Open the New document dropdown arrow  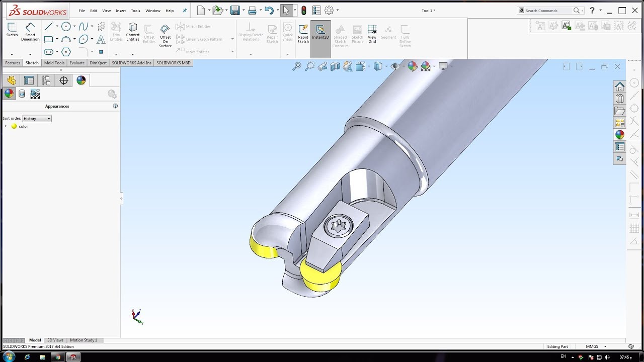209,10
